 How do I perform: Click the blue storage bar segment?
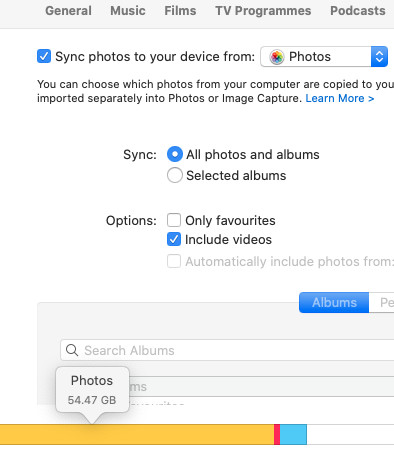click(x=293, y=434)
